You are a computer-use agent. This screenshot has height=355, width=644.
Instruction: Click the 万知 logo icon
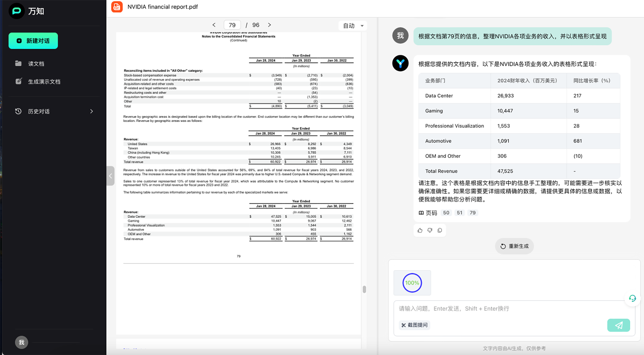[x=16, y=11]
